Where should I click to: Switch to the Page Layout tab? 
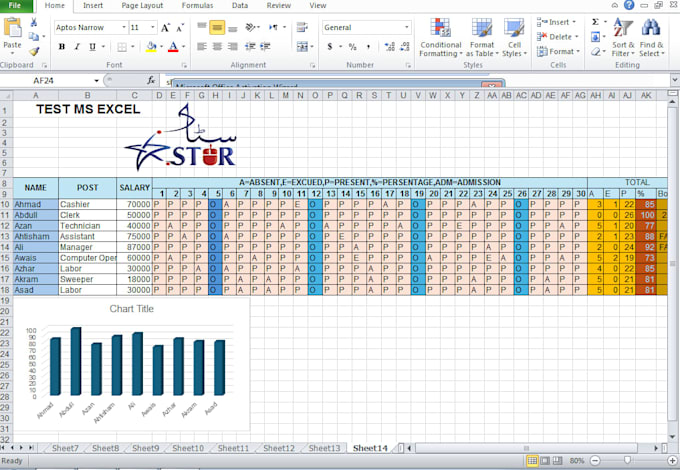tap(142, 6)
